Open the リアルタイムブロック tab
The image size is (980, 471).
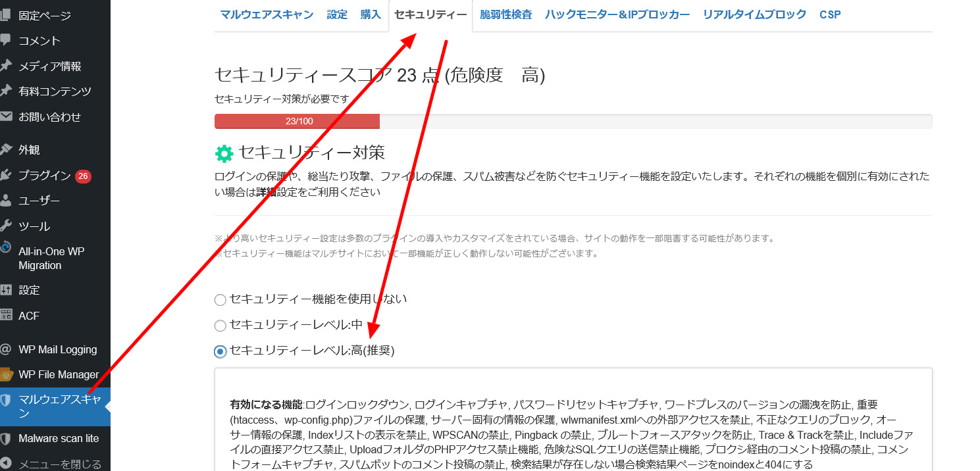pyautogui.click(x=754, y=14)
